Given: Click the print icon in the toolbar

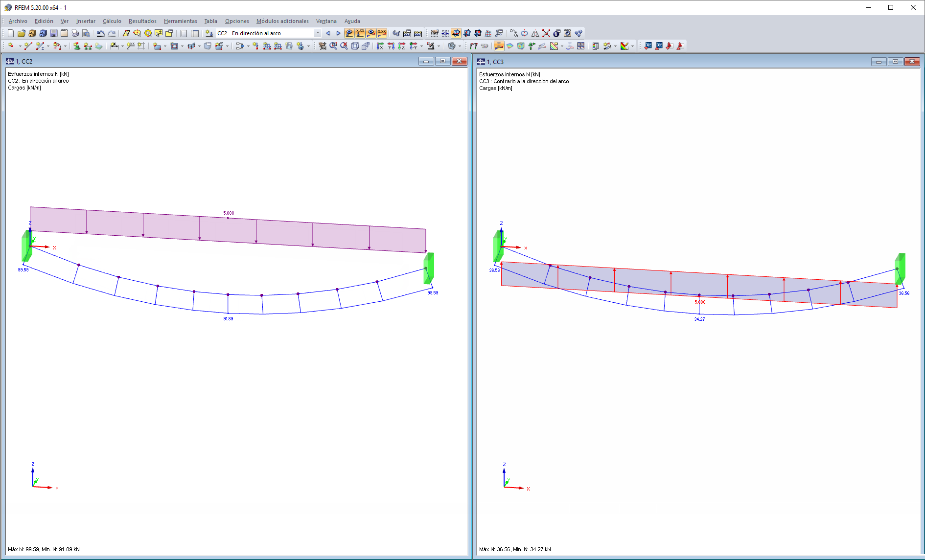Looking at the screenshot, I should pos(75,33).
